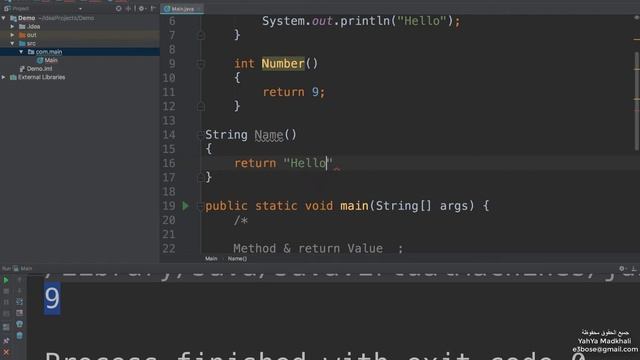The height and width of the screenshot is (360, 640).
Task: Collapse all in Project panel toolbar
Action: (129, 8)
